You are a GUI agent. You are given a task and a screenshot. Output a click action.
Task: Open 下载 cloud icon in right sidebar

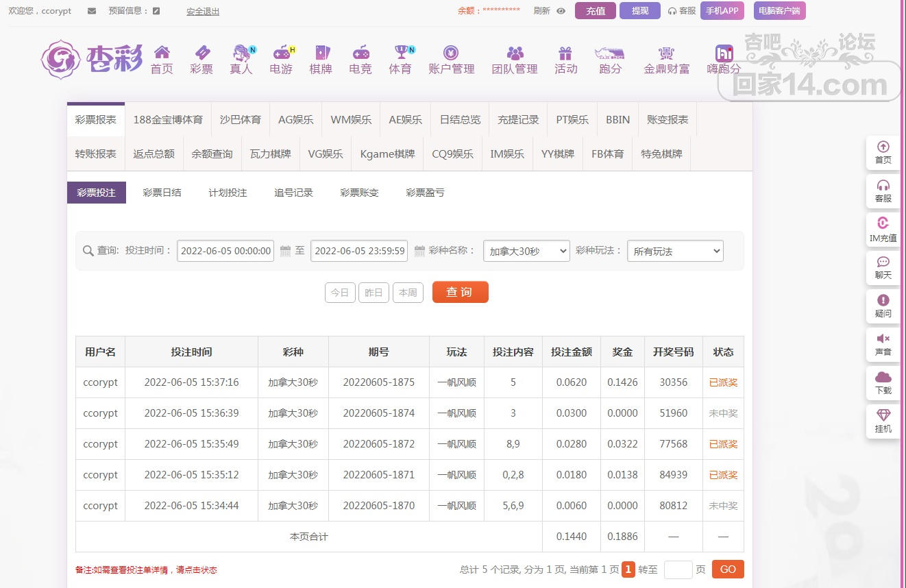click(x=883, y=378)
